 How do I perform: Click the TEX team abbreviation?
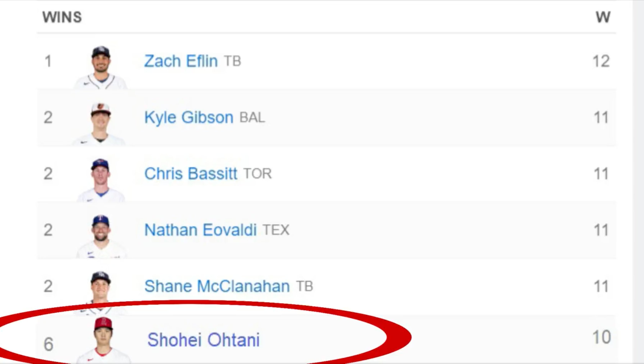click(276, 230)
